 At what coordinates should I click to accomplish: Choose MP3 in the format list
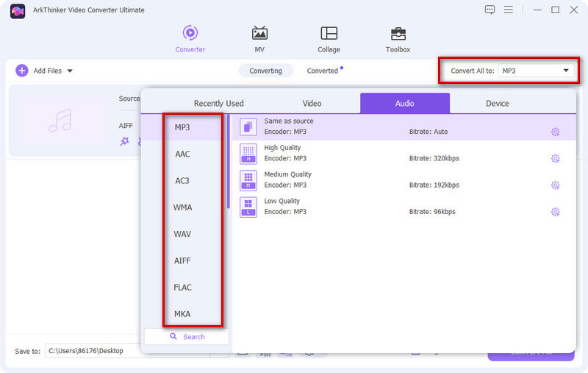coord(182,127)
